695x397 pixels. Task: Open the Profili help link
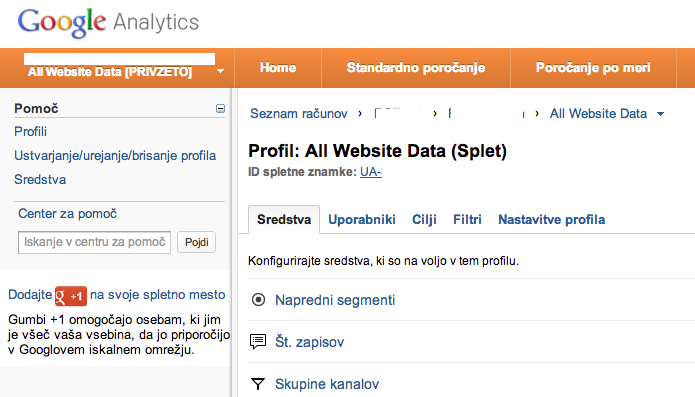pyautogui.click(x=31, y=132)
